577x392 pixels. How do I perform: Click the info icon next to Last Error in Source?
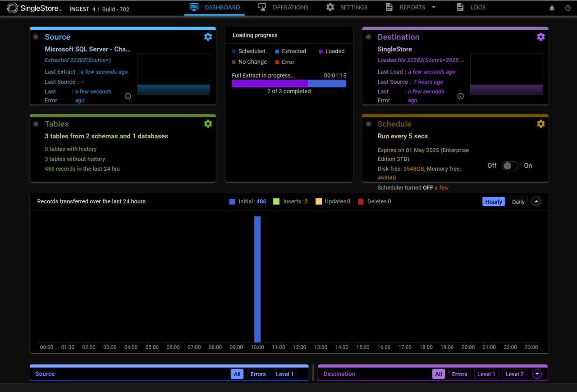point(128,96)
